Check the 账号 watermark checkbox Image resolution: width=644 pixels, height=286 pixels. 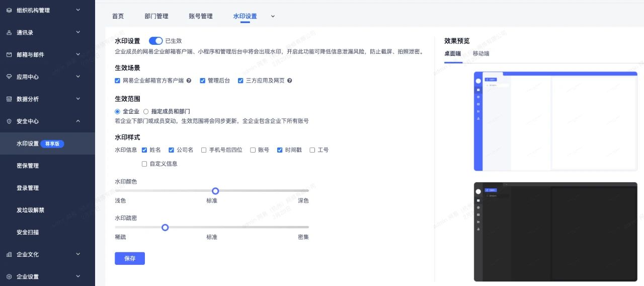(x=253, y=150)
